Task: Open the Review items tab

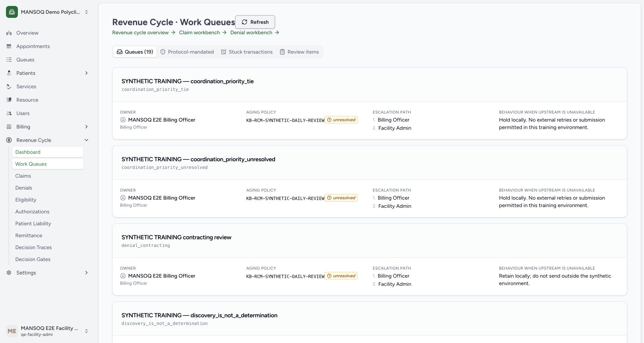Action: pyautogui.click(x=299, y=52)
